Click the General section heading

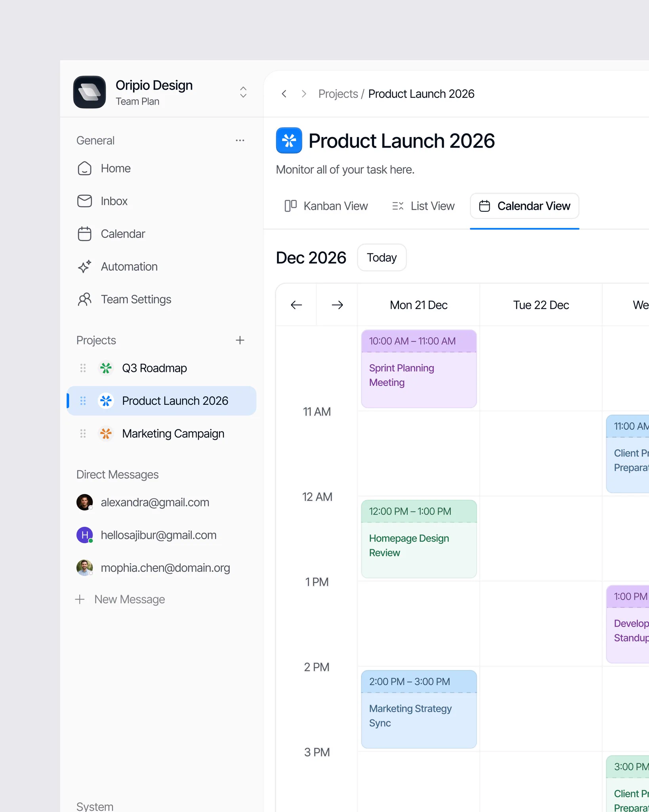point(95,140)
